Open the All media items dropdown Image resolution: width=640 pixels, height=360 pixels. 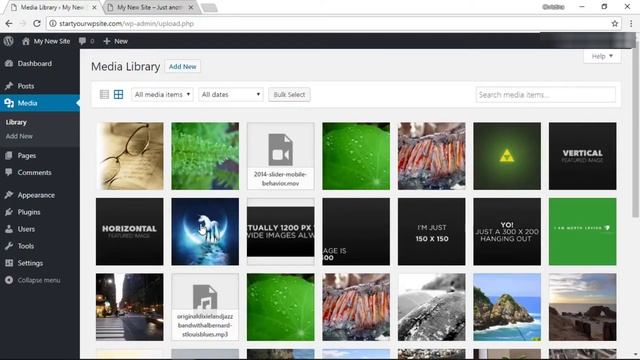(162, 95)
